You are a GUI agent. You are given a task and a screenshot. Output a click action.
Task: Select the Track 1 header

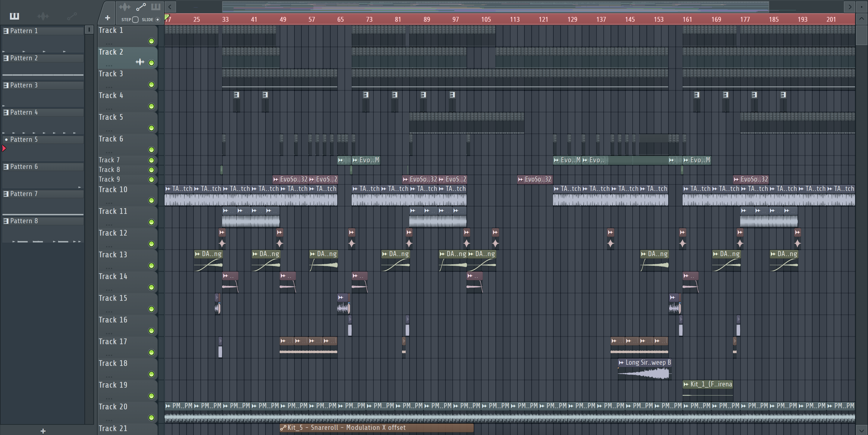coord(127,36)
